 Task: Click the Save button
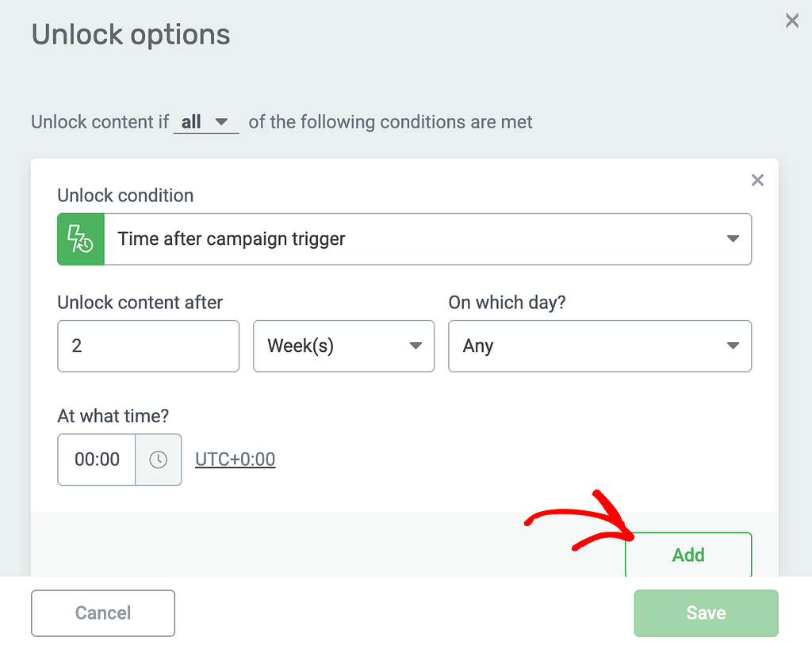(706, 613)
